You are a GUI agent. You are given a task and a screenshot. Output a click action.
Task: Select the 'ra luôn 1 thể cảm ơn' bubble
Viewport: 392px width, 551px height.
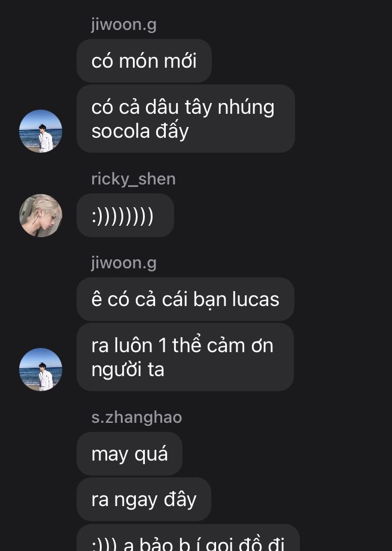coord(185,357)
